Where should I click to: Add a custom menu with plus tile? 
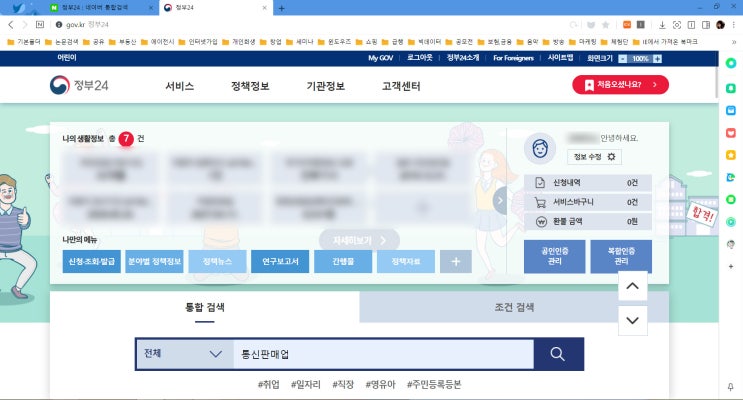click(x=455, y=262)
